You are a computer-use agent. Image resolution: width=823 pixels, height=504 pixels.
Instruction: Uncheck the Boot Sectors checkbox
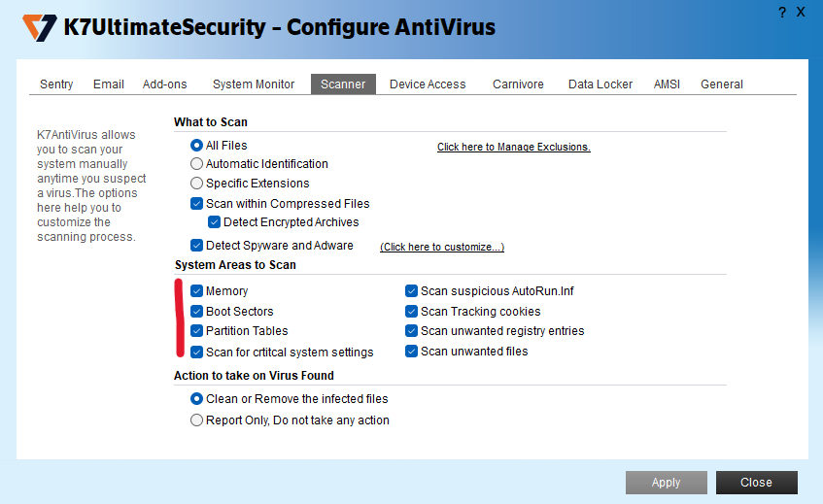(197, 312)
